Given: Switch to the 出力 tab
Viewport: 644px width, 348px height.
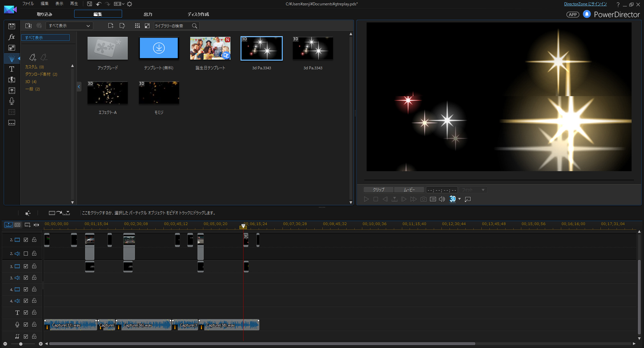Looking at the screenshot, I should pyautogui.click(x=148, y=14).
